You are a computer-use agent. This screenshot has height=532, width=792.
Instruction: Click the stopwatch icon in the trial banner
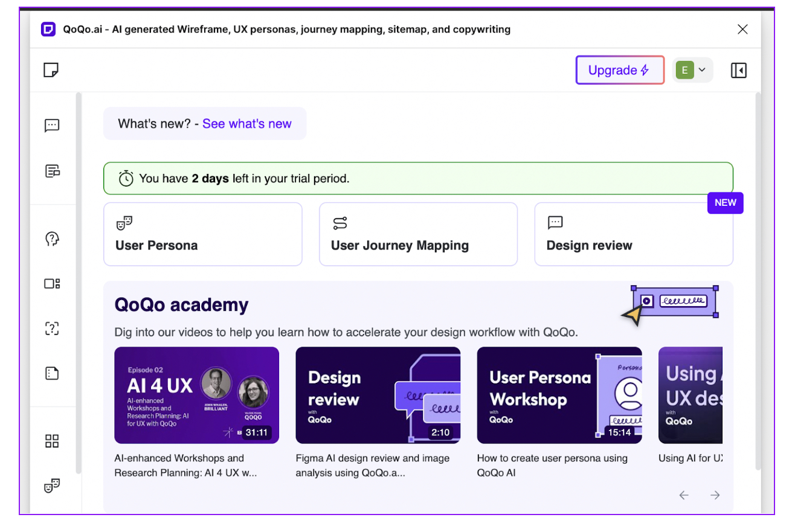point(126,178)
